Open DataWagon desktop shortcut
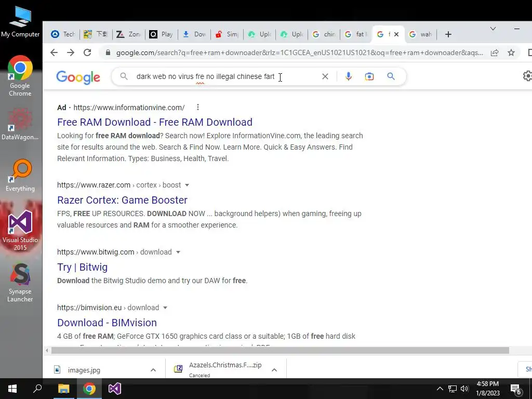Screen dimensions: 532x399 click(x=20, y=124)
